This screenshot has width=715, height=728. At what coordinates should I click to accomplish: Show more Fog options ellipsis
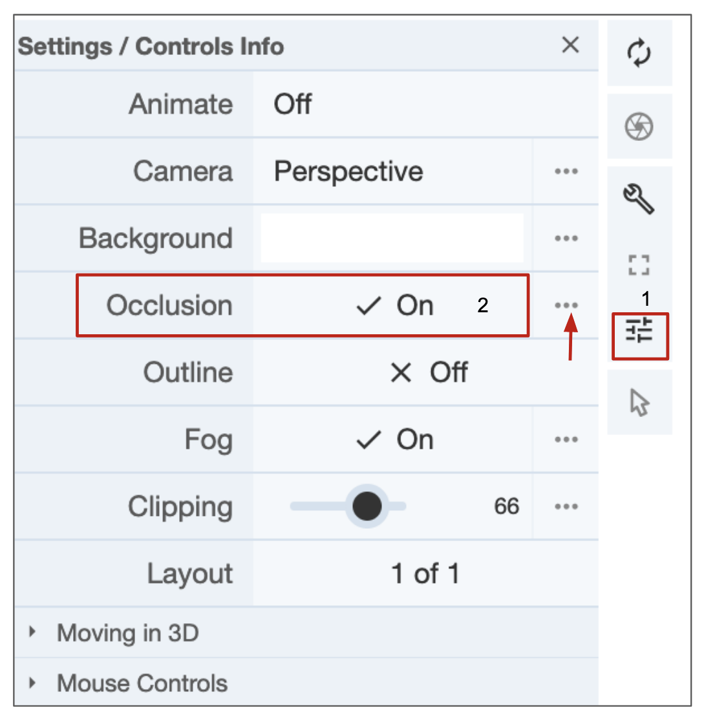tap(566, 440)
